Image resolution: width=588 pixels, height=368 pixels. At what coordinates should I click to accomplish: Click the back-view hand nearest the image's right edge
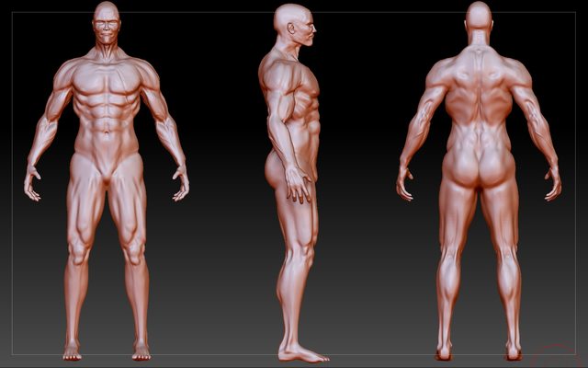coord(553,182)
